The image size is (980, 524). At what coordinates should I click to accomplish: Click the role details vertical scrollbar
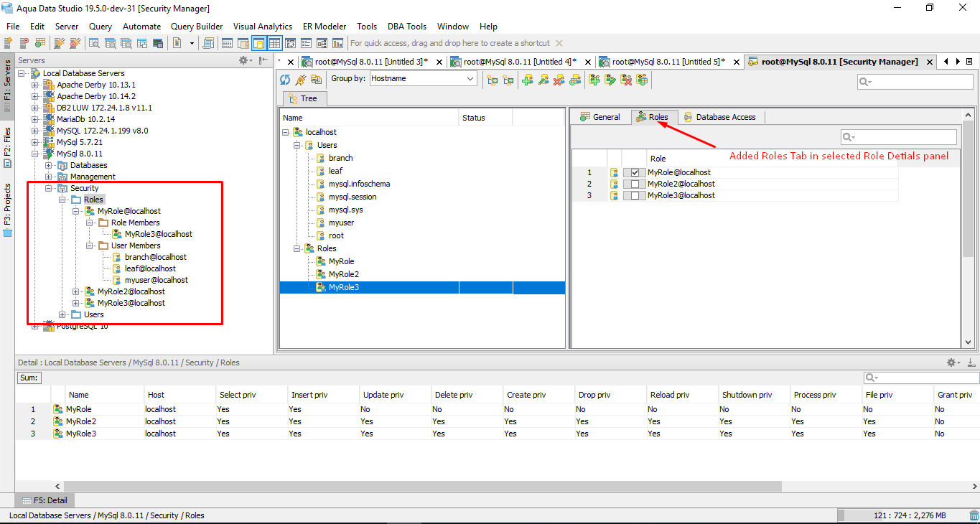point(968,188)
